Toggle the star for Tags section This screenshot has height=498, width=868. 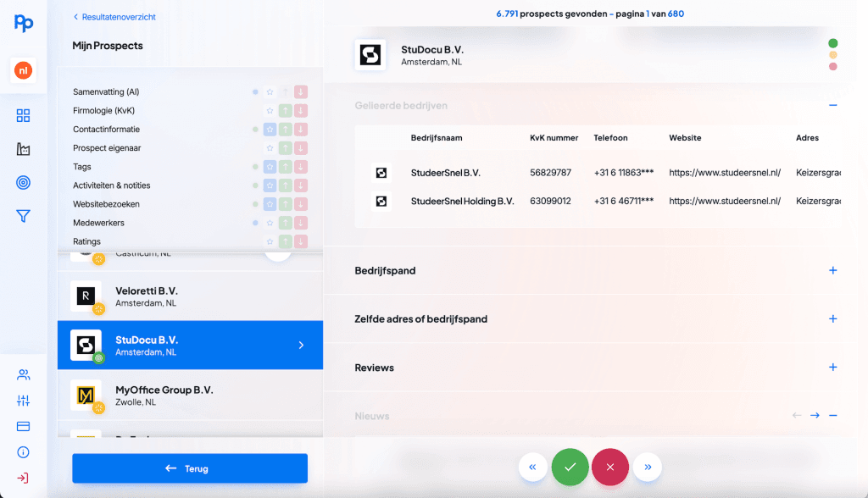(x=270, y=167)
